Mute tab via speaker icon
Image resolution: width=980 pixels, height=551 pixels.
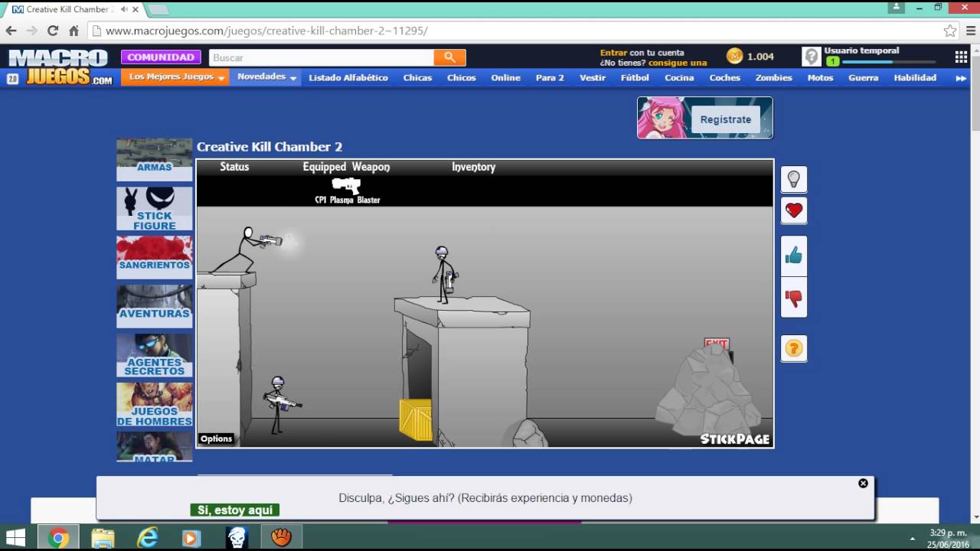124,9
